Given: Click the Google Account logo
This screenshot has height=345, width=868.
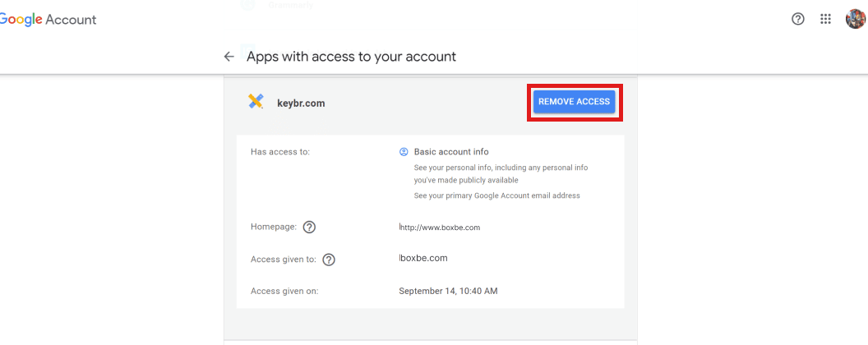Looking at the screenshot, I should [x=48, y=20].
